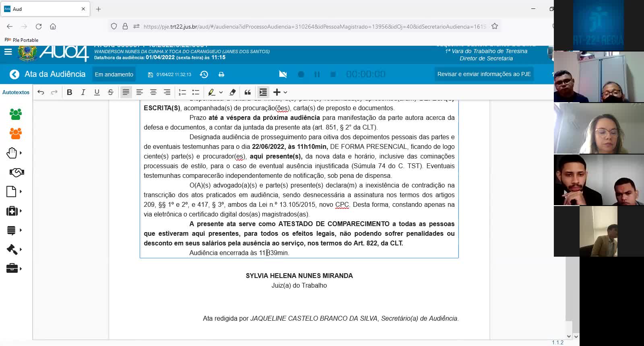Toggle italic formatting
Image resolution: width=644 pixels, height=346 pixels.
(x=83, y=92)
